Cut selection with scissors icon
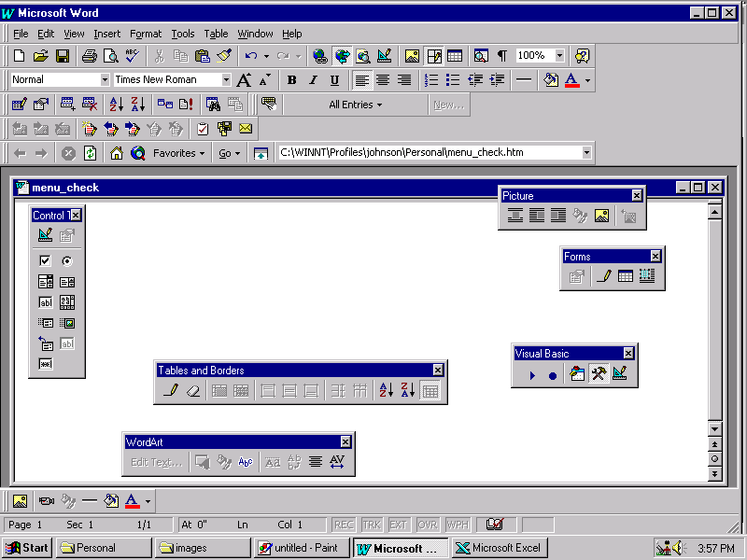The height and width of the screenshot is (560, 747). point(159,56)
